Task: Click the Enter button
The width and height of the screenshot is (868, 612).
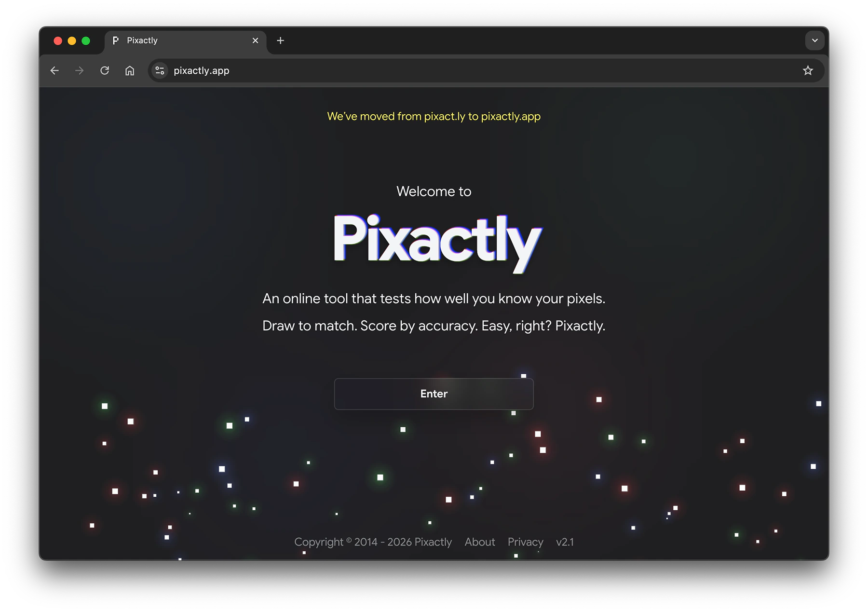Action: [434, 394]
